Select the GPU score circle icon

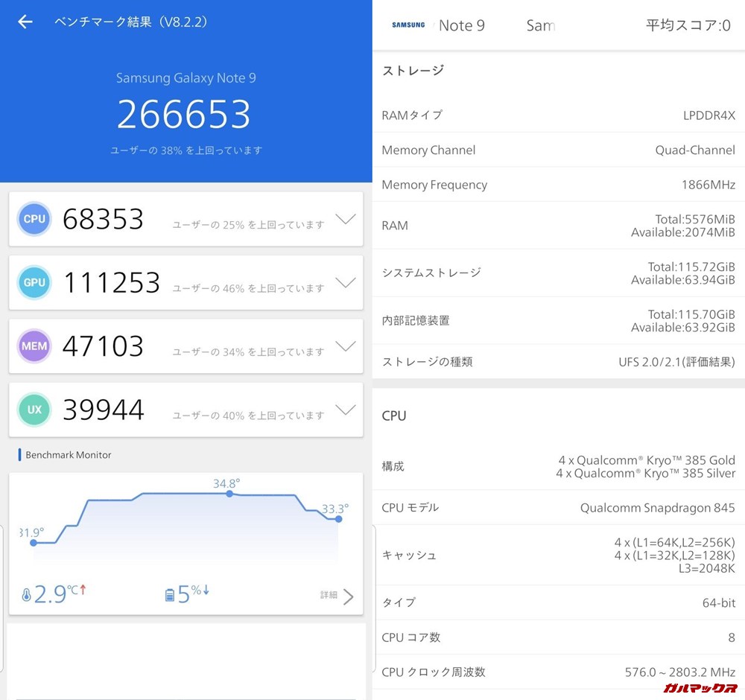coord(34,282)
